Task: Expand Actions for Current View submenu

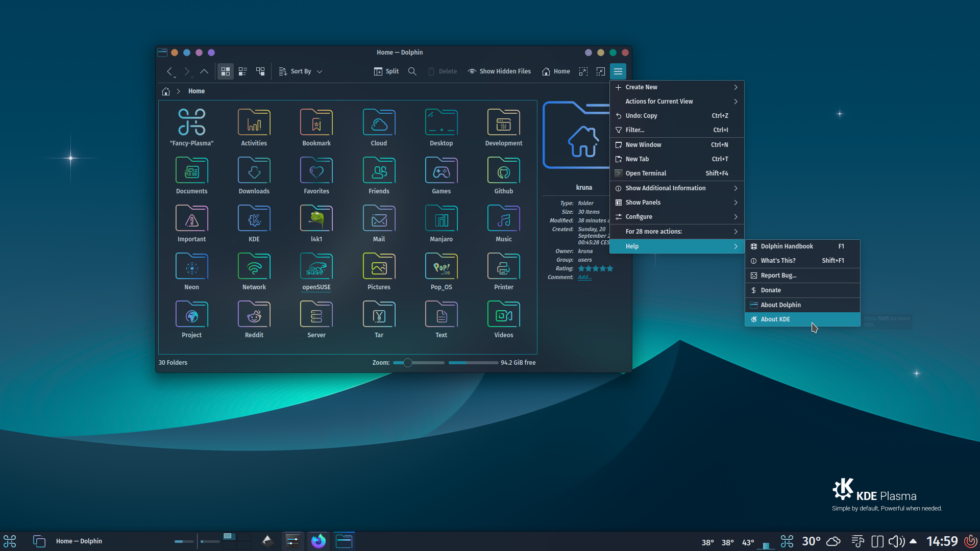Action: tap(677, 102)
